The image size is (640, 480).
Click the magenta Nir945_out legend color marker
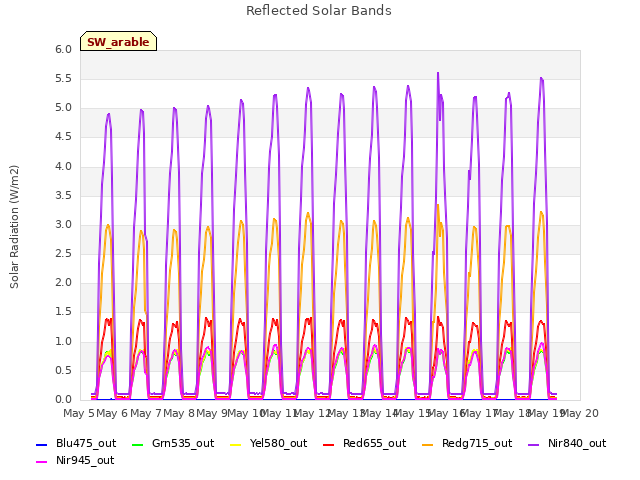(x=42, y=462)
